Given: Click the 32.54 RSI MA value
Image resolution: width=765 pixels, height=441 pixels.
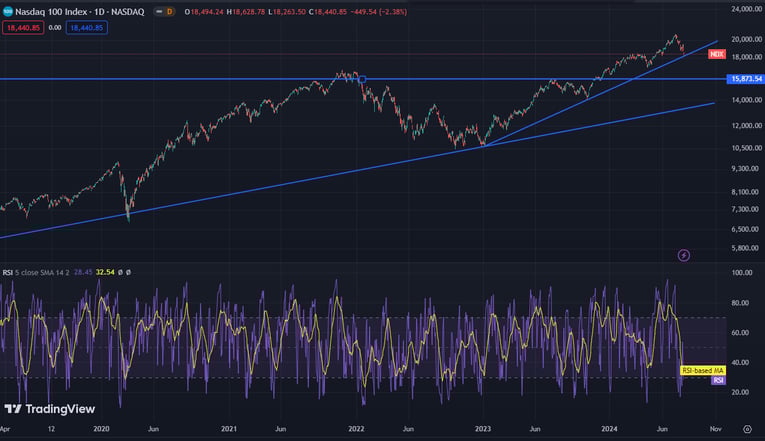Looking at the screenshot, I should pos(105,272).
